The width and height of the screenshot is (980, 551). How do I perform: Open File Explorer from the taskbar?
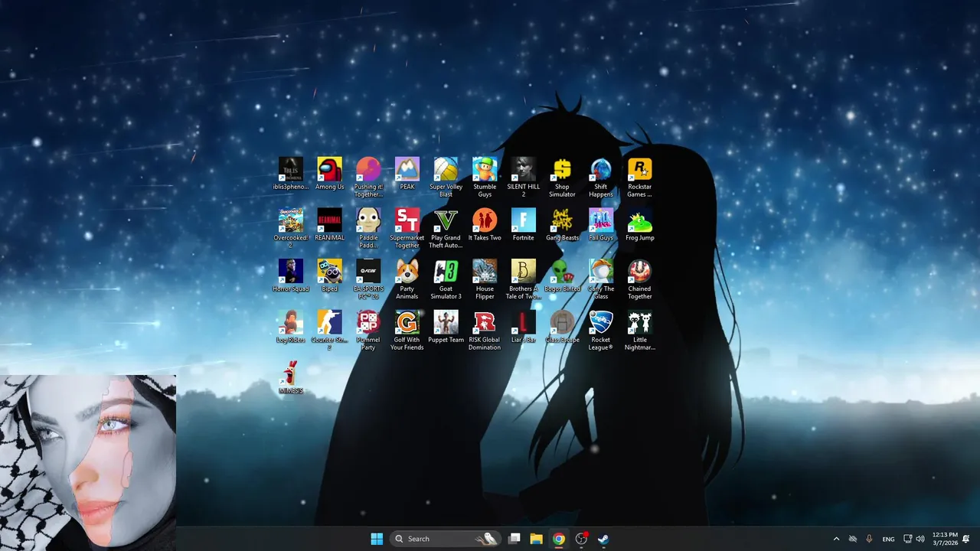[x=537, y=539]
